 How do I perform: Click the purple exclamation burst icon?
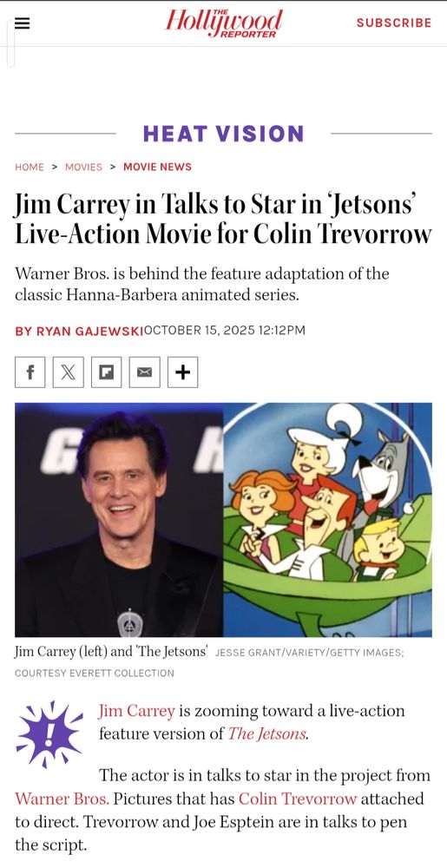[x=49, y=734]
